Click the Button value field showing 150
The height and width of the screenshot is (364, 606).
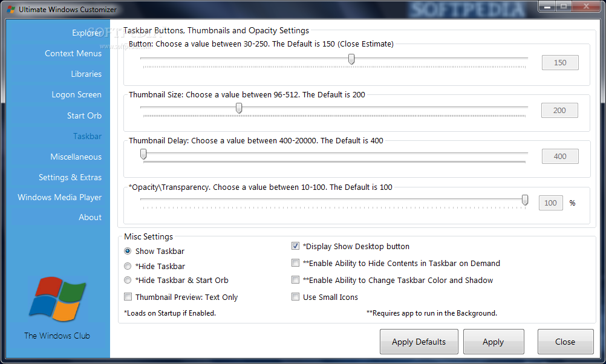560,63
